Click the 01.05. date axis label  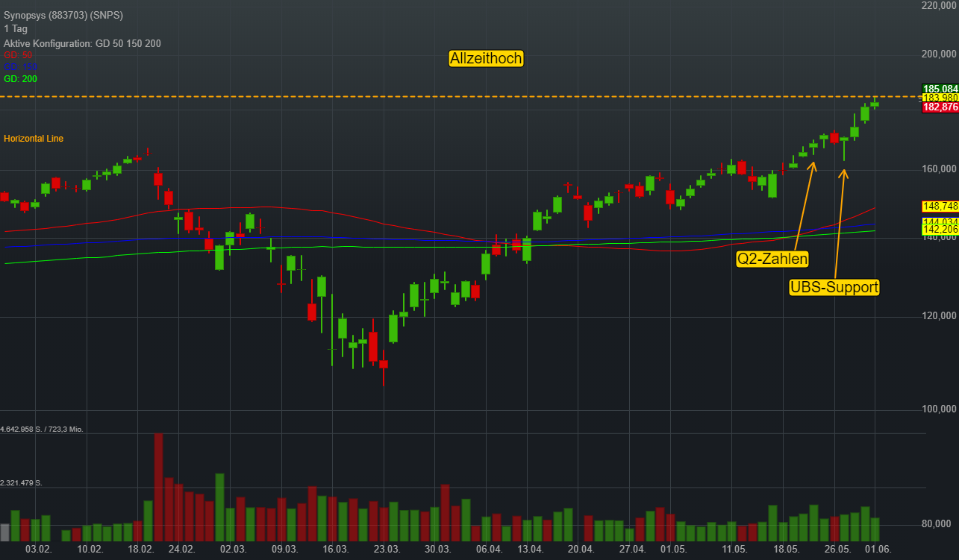[x=673, y=550]
